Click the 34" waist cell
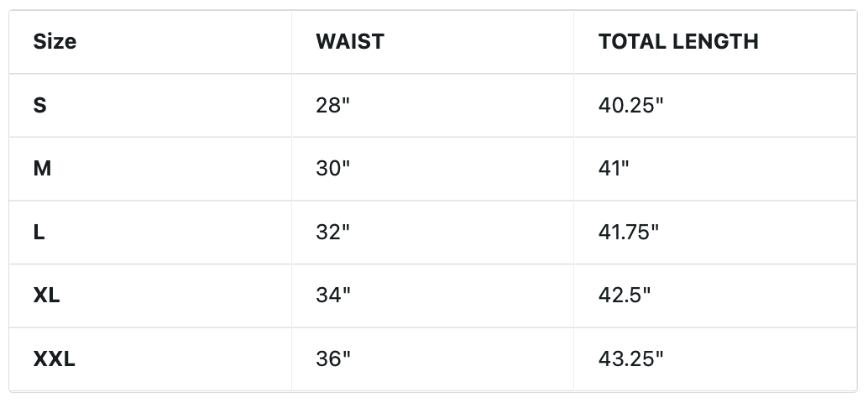Screen dimensions: 868x403 tap(333, 296)
